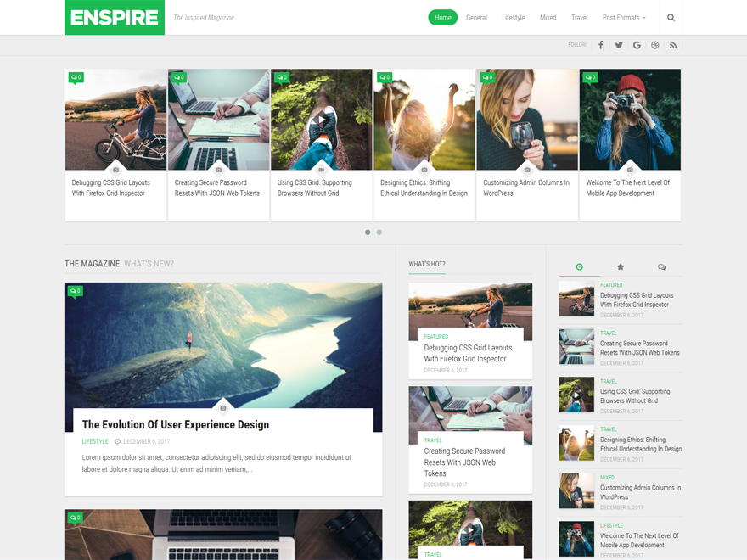
Task: Open the Twitter follow link
Action: (x=618, y=44)
